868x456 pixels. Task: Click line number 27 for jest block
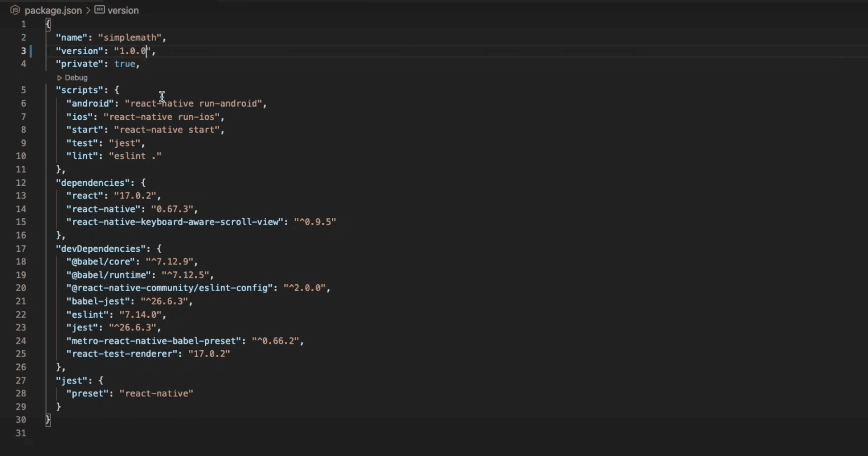click(x=21, y=381)
